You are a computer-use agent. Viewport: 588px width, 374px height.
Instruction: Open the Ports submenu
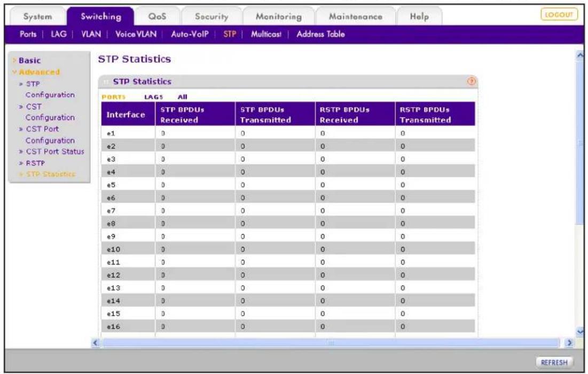[x=28, y=34]
